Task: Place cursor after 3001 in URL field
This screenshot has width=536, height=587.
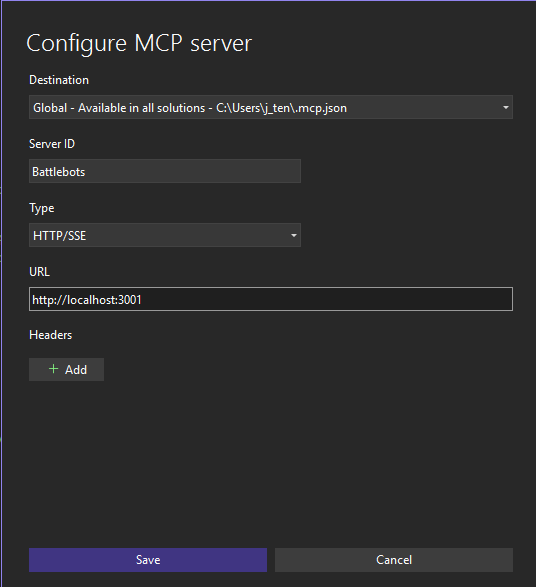Action: (142, 299)
